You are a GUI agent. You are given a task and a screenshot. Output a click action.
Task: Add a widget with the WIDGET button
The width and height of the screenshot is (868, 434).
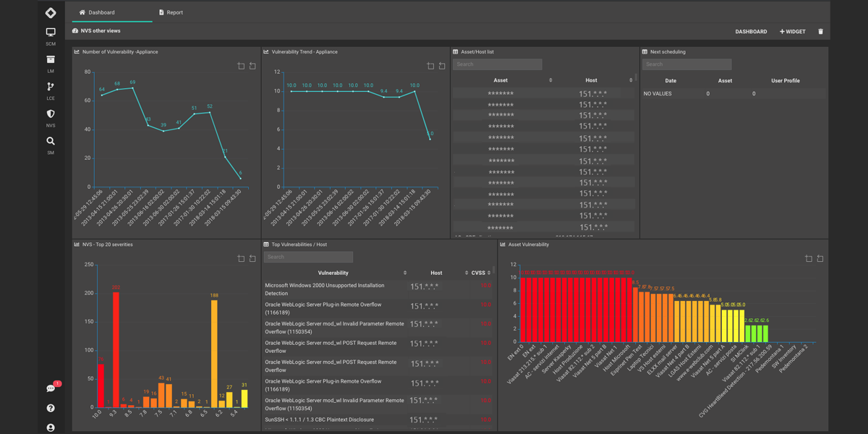click(x=791, y=31)
